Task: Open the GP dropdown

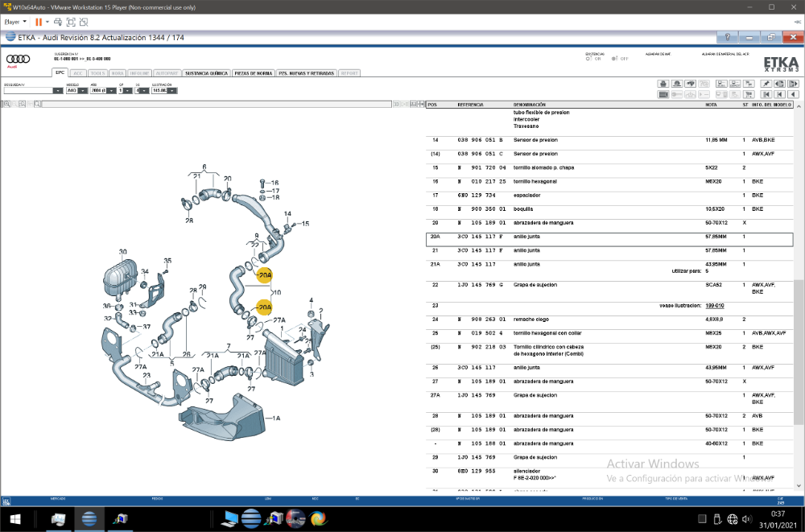Action: click(127, 91)
